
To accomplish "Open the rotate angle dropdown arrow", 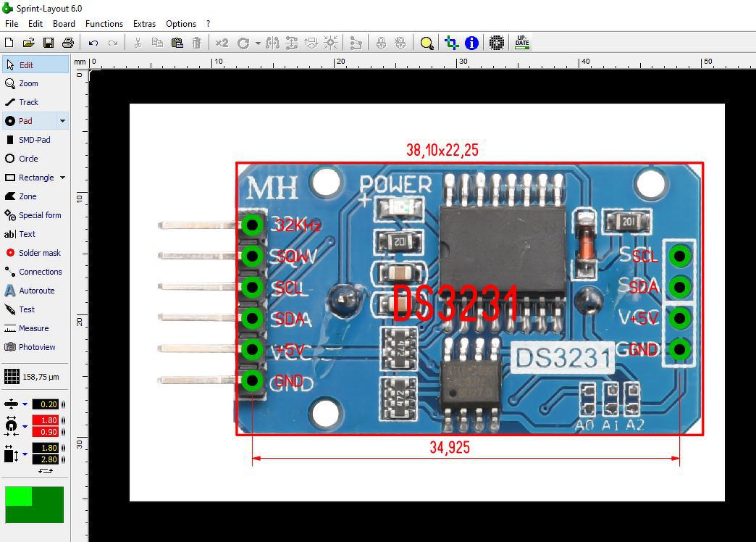I will point(258,43).
